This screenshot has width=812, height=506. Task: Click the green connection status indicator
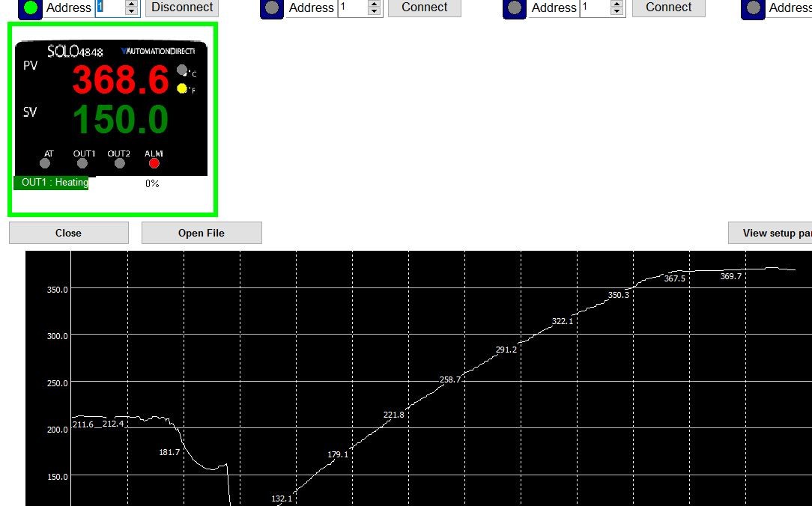point(30,7)
